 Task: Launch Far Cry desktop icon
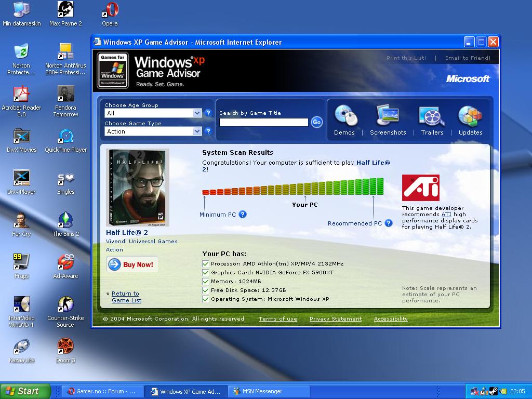21,224
